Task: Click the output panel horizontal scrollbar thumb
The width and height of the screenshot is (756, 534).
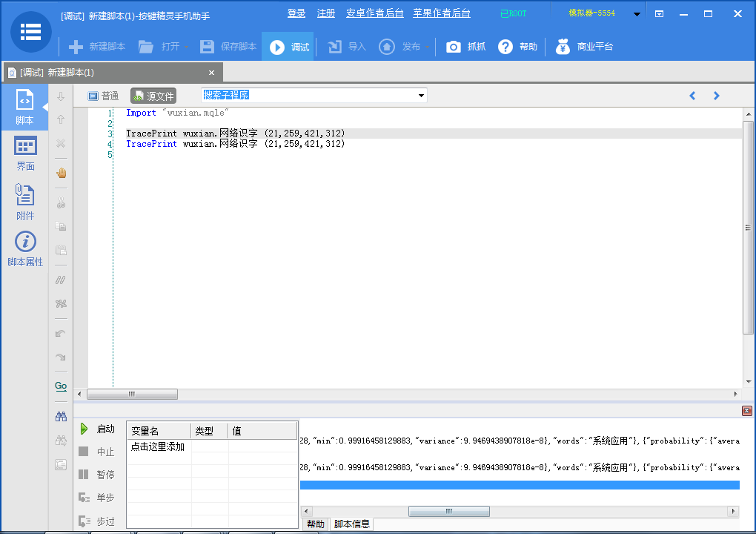Action: click(449, 511)
